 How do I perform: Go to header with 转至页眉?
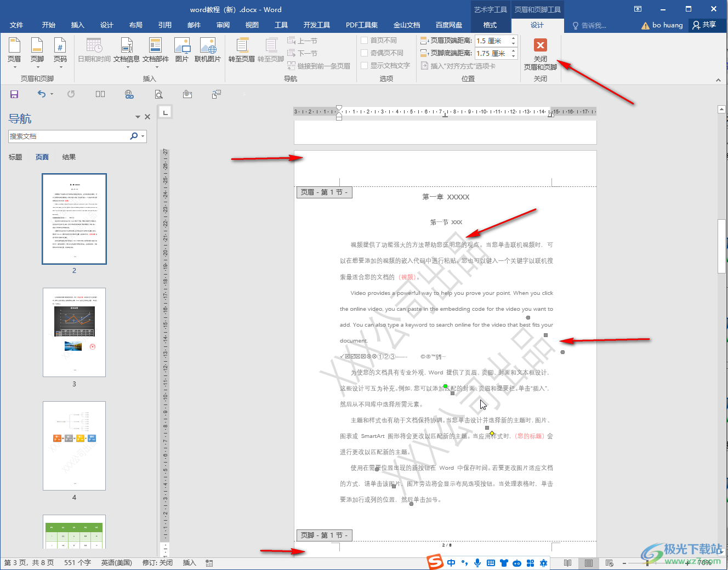(242, 50)
